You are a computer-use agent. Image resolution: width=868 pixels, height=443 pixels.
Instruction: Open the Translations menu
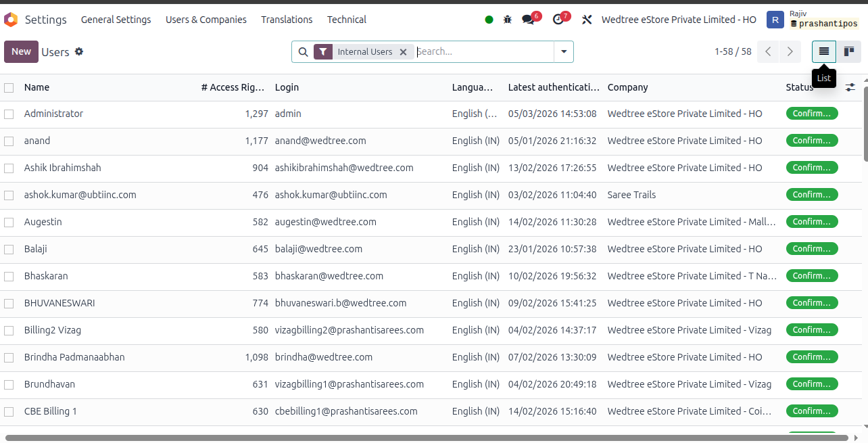tap(287, 20)
